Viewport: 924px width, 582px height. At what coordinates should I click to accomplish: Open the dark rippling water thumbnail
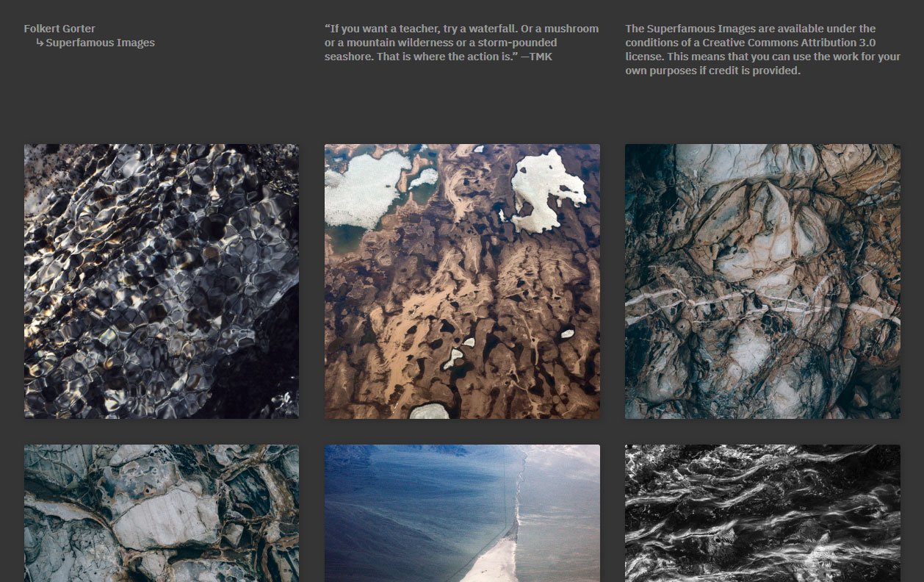[x=162, y=281]
